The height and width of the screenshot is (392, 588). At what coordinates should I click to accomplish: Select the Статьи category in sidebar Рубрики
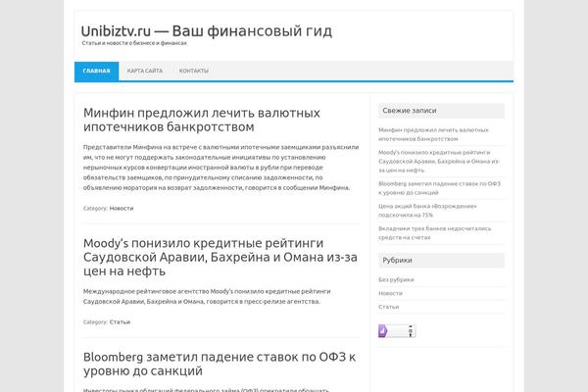click(388, 307)
